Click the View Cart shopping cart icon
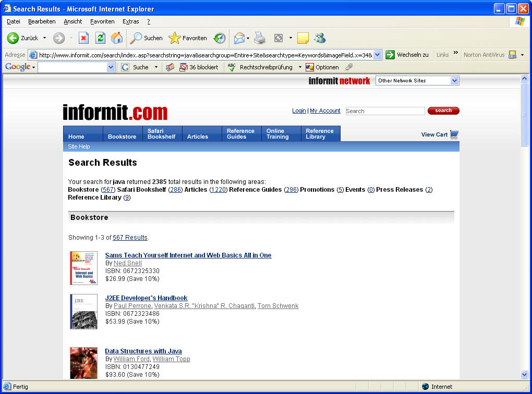 tap(454, 134)
